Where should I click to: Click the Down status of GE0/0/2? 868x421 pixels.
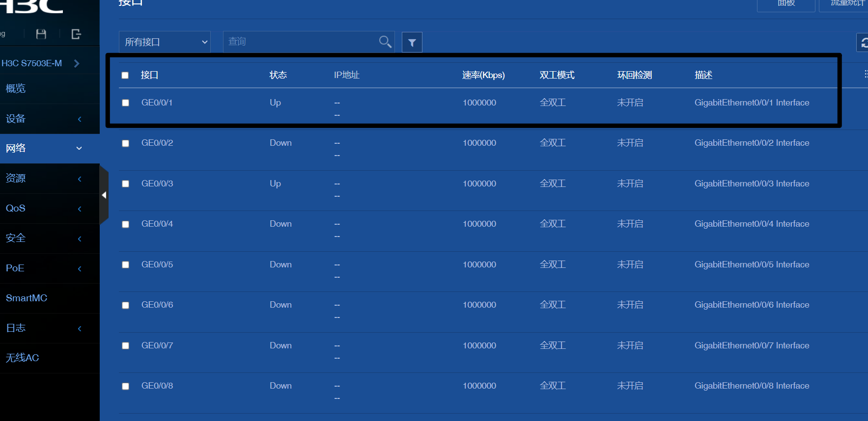280,143
